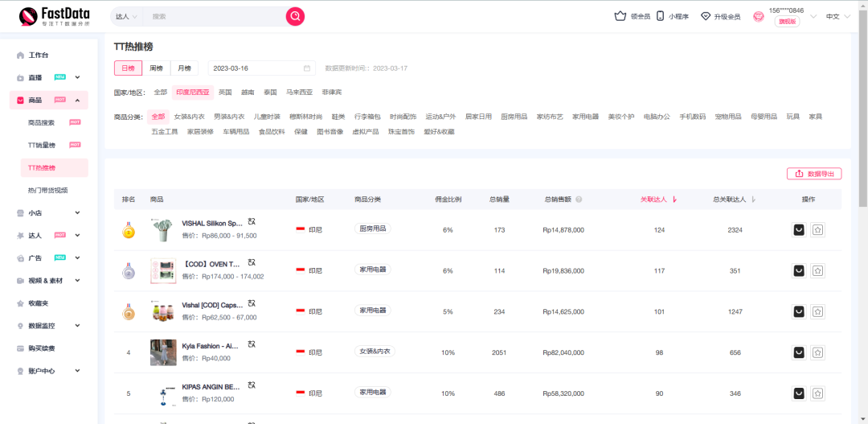Click the 小程序 phone icon
The image size is (868, 424).
tap(661, 16)
